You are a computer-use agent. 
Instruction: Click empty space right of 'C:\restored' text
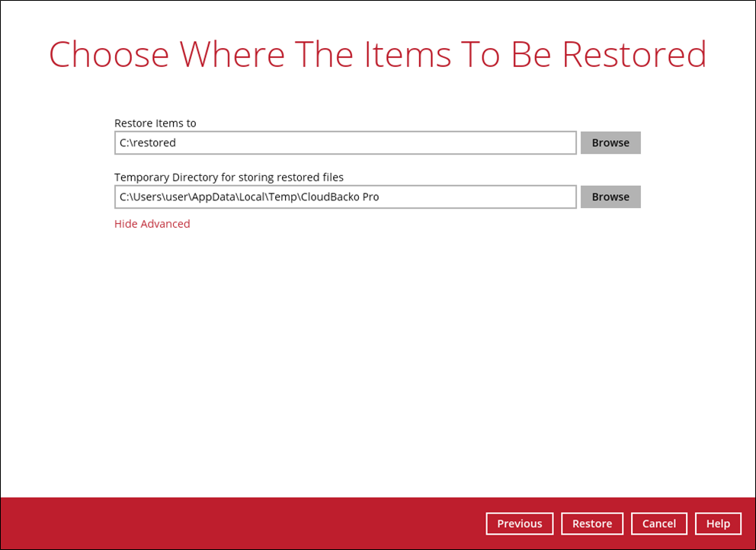(381, 143)
